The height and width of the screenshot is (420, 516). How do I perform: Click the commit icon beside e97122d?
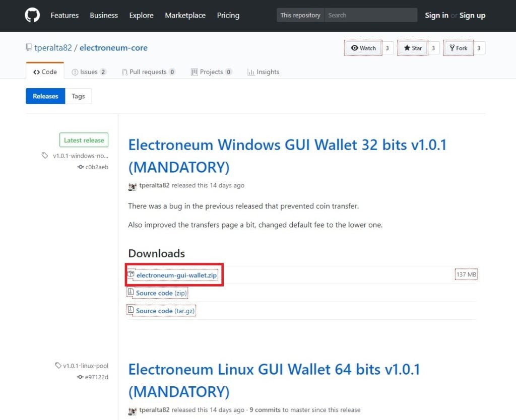pos(80,377)
